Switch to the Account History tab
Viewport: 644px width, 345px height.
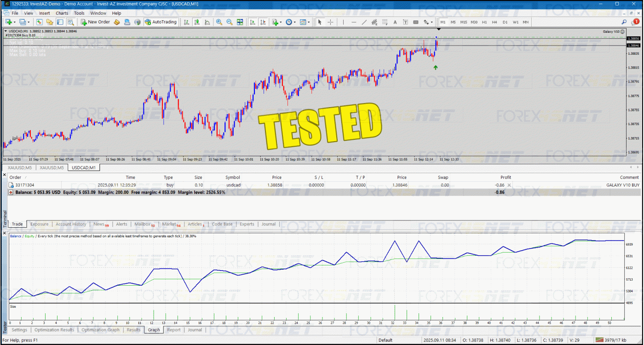pos(71,224)
